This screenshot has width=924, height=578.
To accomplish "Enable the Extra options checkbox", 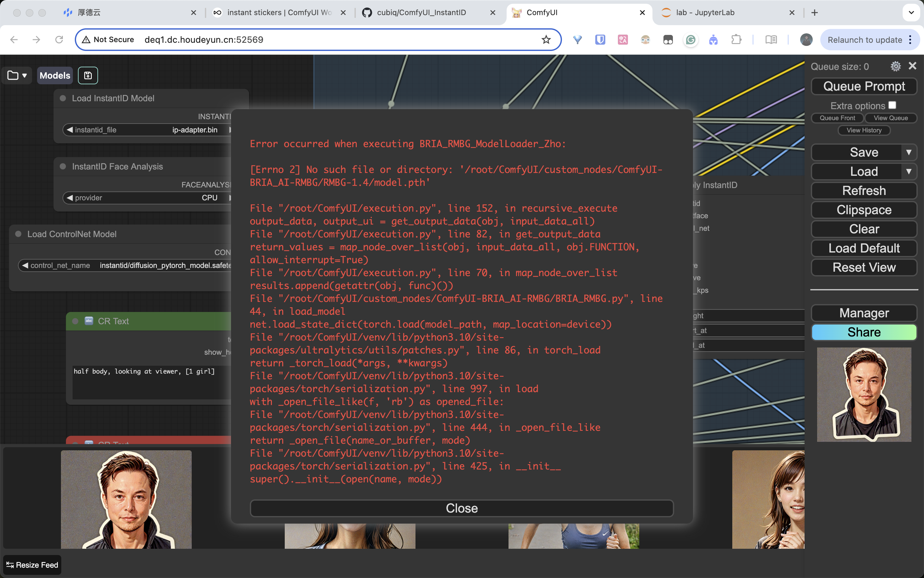I will (892, 105).
